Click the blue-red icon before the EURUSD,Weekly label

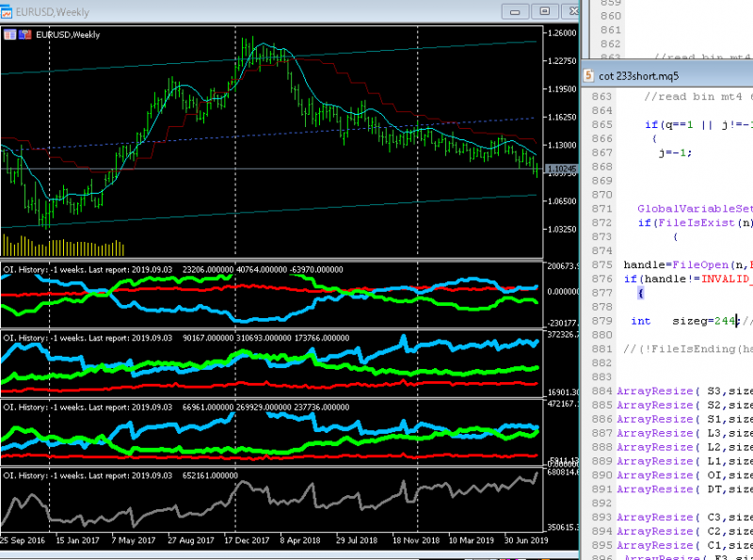(x=25, y=35)
